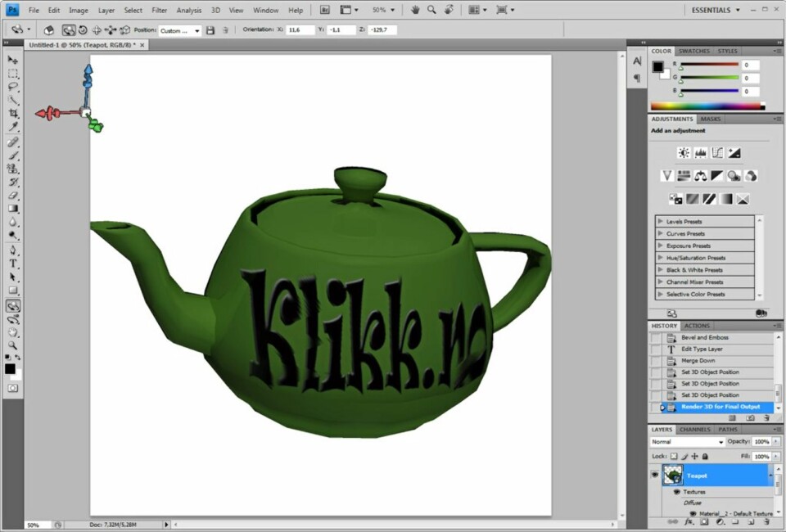Set history brush source for Bevel and Emboss
This screenshot has width=786, height=532.
656,338
